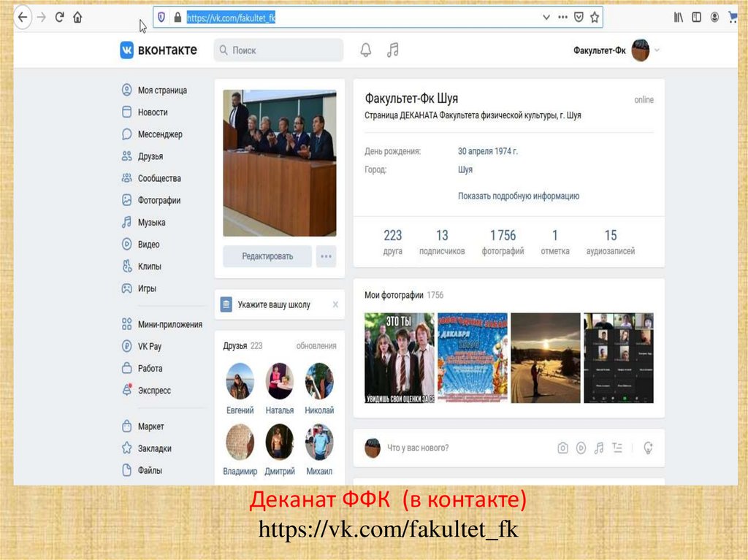Click the Работа briefcase icon
748x560 pixels.
[126, 368]
